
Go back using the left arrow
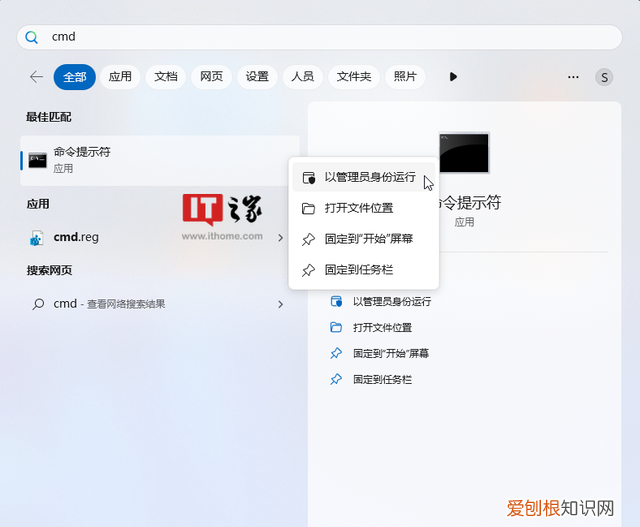pyautogui.click(x=36, y=77)
